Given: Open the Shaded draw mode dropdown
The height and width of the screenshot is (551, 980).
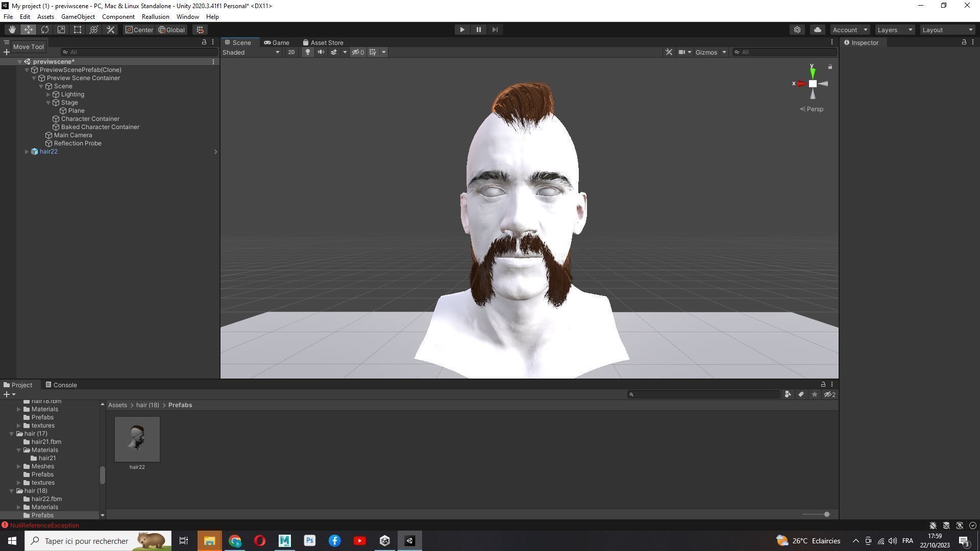Looking at the screenshot, I should tap(252, 52).
